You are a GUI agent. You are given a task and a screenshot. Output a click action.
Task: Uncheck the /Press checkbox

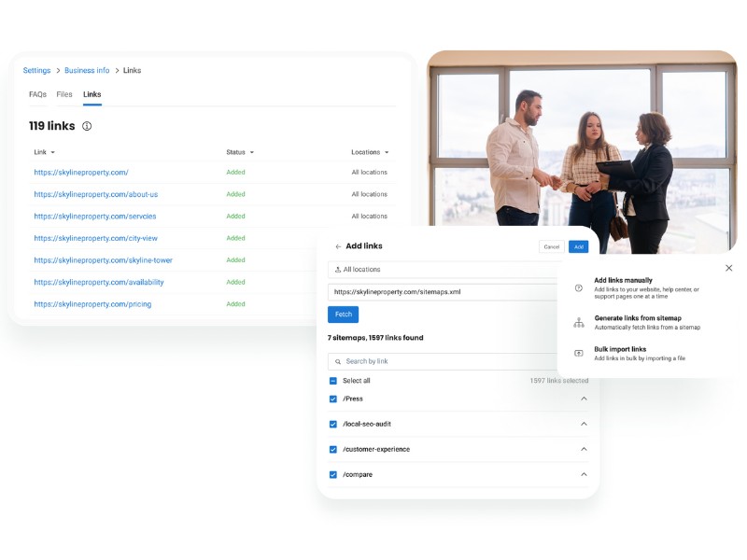tap(332, 399)
